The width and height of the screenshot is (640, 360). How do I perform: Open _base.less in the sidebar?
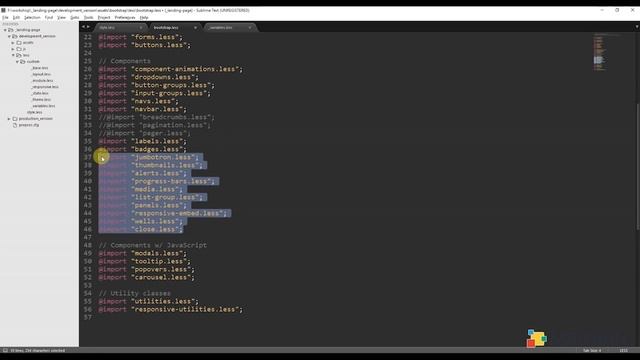click(x=40, y=68)
